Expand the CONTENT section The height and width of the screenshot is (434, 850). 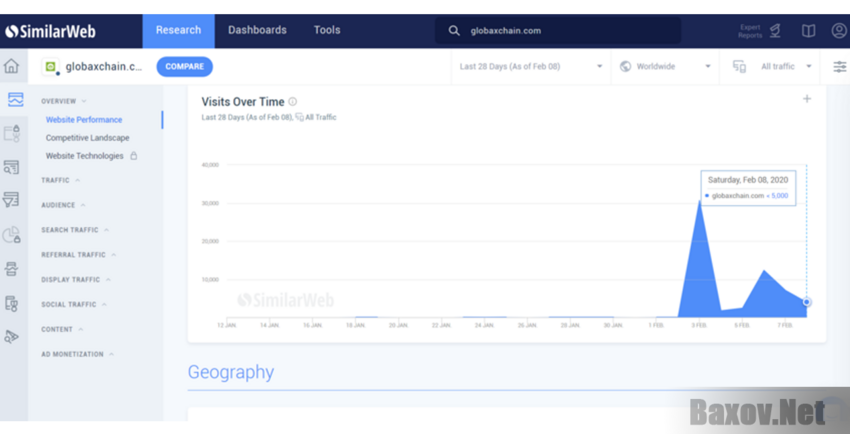[62, 329]
